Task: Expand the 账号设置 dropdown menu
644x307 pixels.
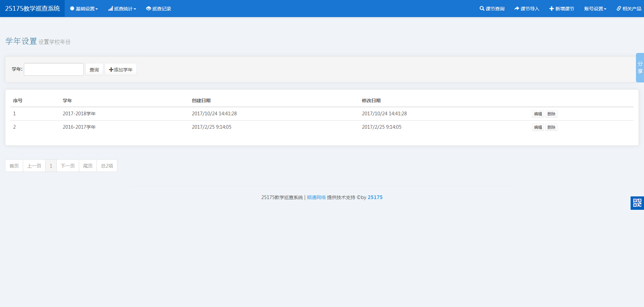Action: click(595, 9)
